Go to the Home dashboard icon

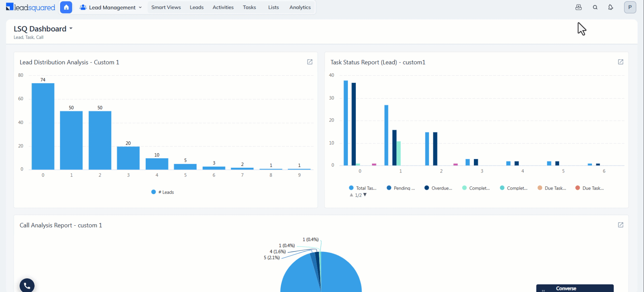point(66,7)
